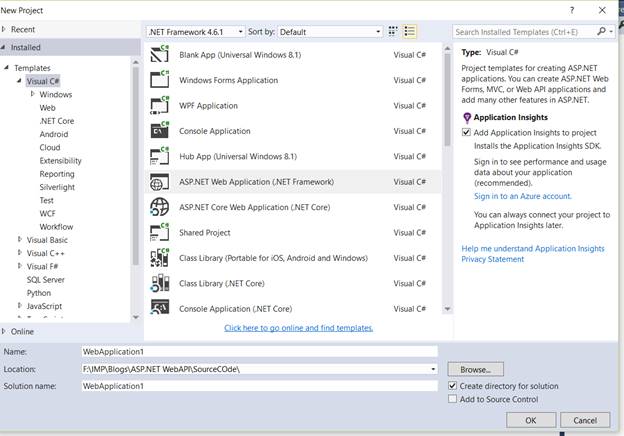This screenshot has width=624, height=436.
Task: Uncheck Create directory for solution
Action: [452, 385]
